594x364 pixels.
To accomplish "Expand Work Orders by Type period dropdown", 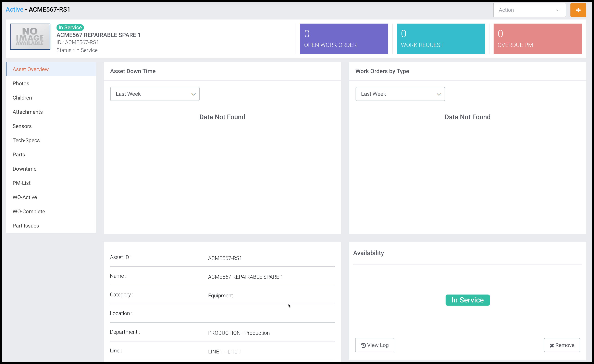I will point(400,94).
